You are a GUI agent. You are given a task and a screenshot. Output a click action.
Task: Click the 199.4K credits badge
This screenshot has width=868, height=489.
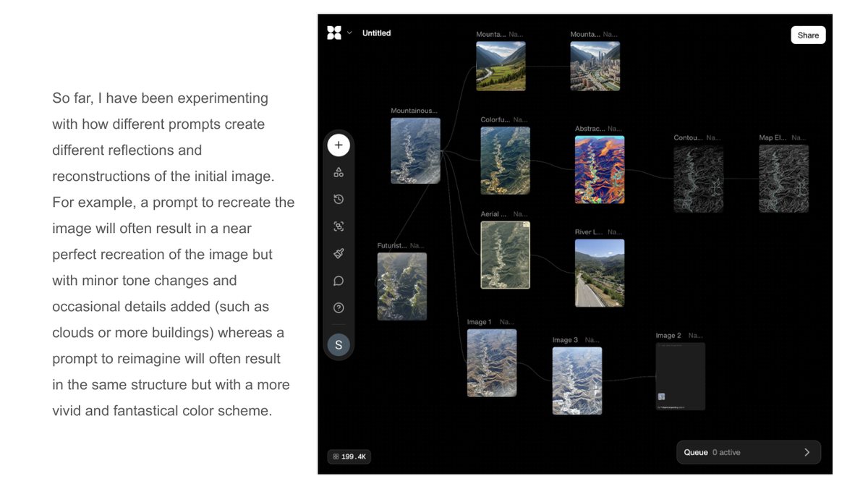click(x=349, y=456)
